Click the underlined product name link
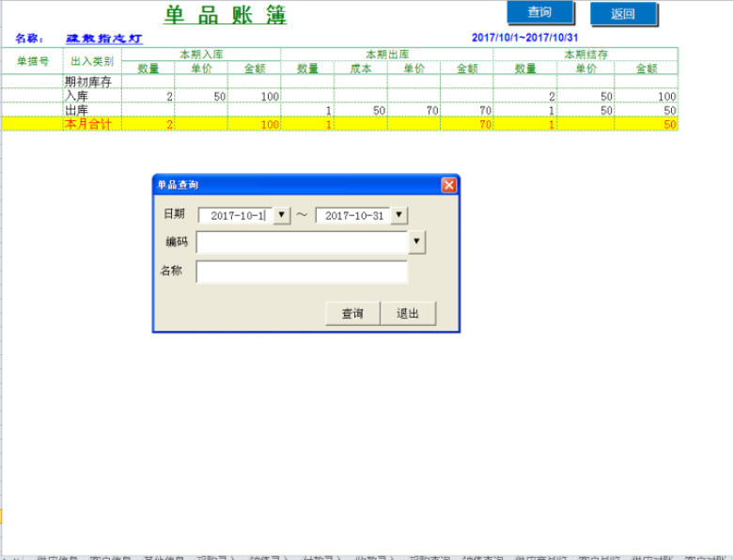The image size is (733, 560). pyautogui.click(x=103, y=39)
